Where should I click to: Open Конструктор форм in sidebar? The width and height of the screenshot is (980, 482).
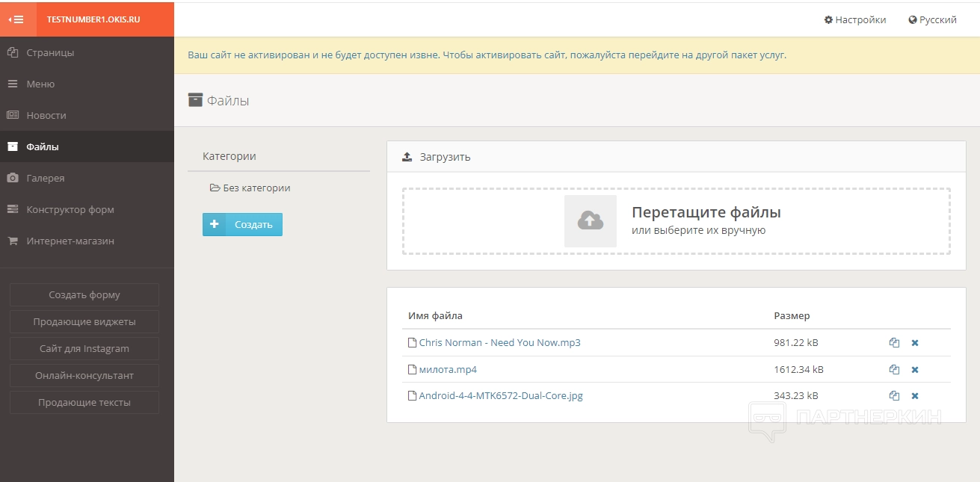point(87,210)
